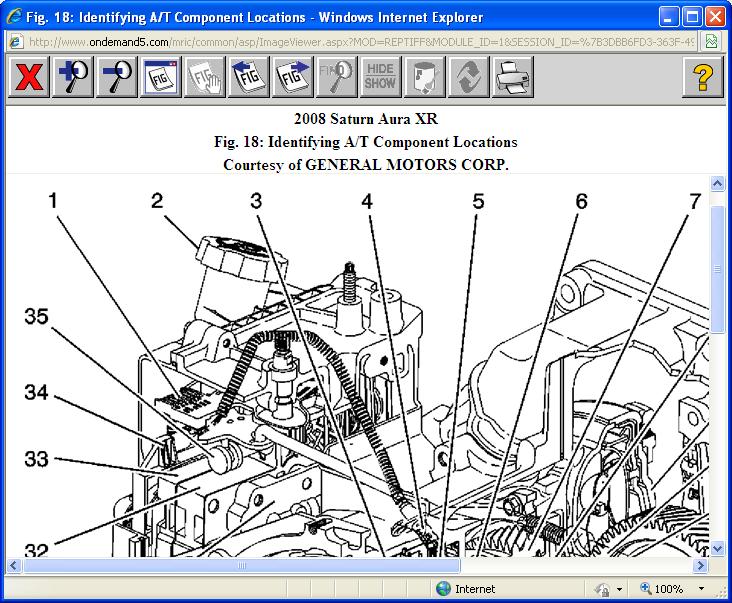Image resolution: width=732 pixels, height=603 pixels.
Task: Zoom out with the minus magnifier
Action: coord(116,77)
